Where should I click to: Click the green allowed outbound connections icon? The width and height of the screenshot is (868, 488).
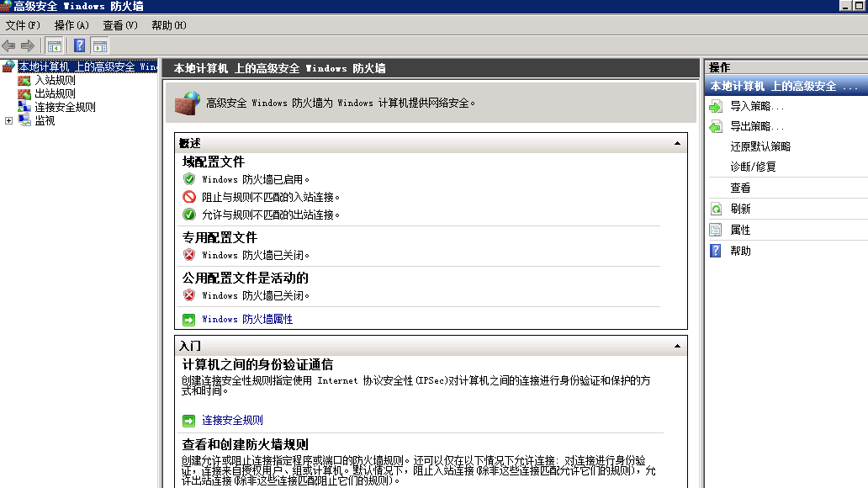click(189, 215)
